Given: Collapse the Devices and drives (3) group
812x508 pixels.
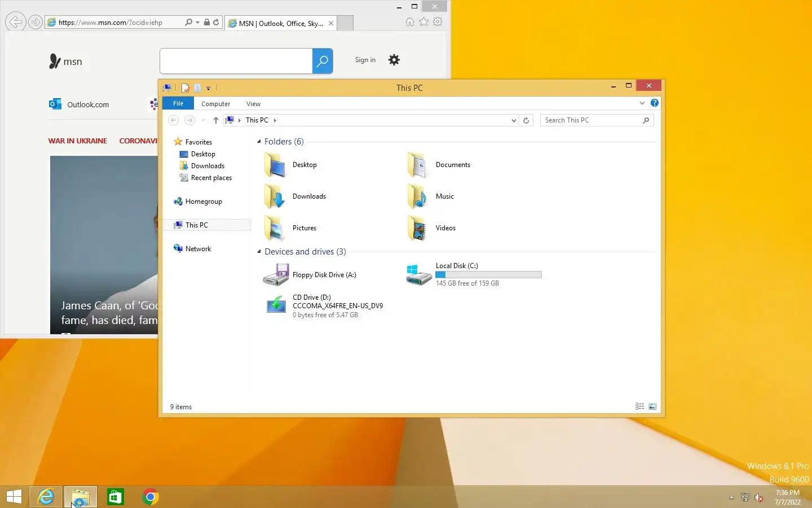Looking at the screenshot, I should [259, 252].
